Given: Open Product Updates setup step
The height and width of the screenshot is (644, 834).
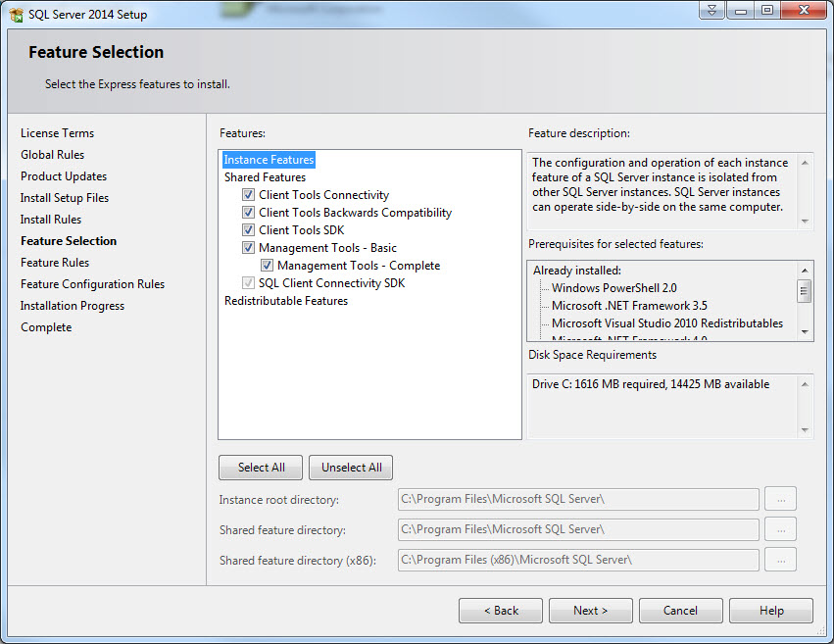Looking at the screenshot, I should 64,176.
